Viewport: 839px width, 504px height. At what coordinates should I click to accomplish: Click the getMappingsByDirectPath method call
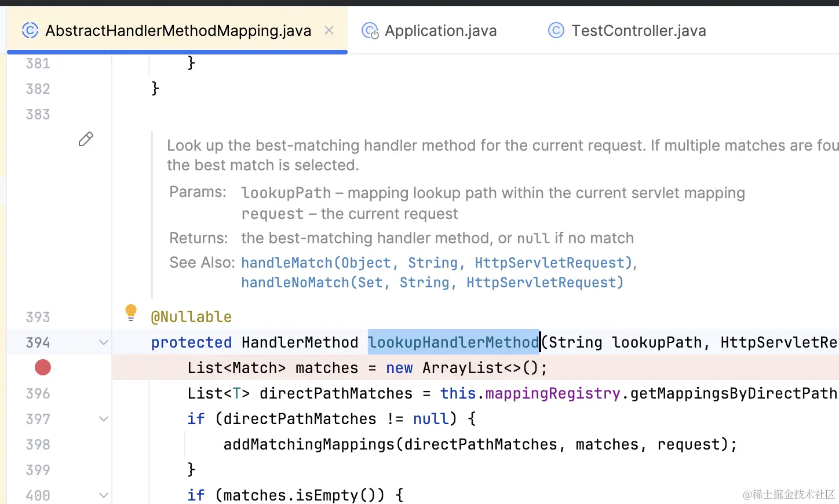click(734, 393)
